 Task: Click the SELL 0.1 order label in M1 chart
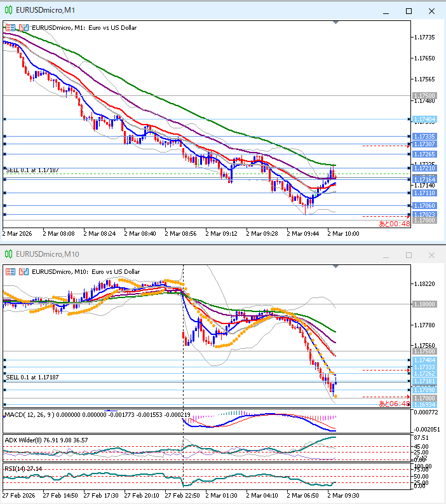point(32,170)
